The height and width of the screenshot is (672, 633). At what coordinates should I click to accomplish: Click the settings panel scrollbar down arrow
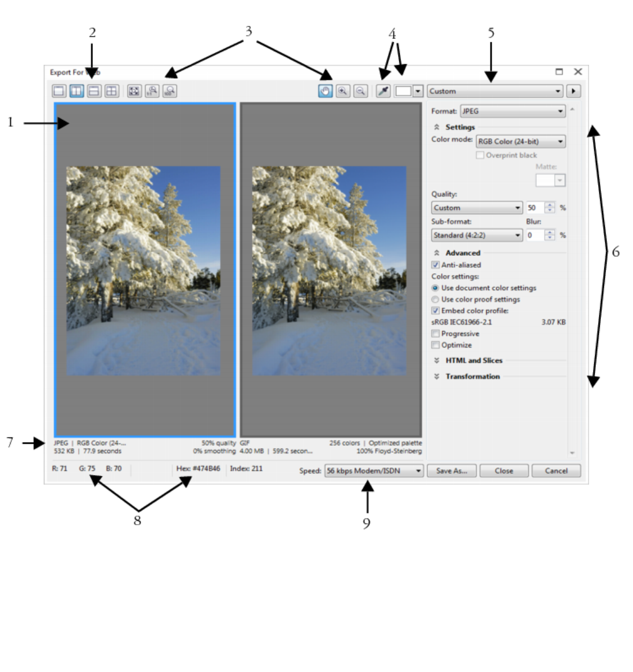572,453
